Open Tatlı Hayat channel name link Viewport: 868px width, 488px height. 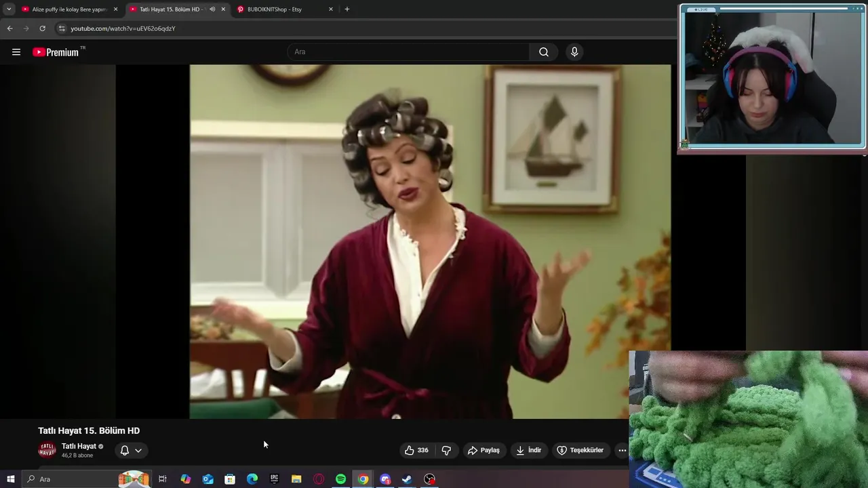79,446
